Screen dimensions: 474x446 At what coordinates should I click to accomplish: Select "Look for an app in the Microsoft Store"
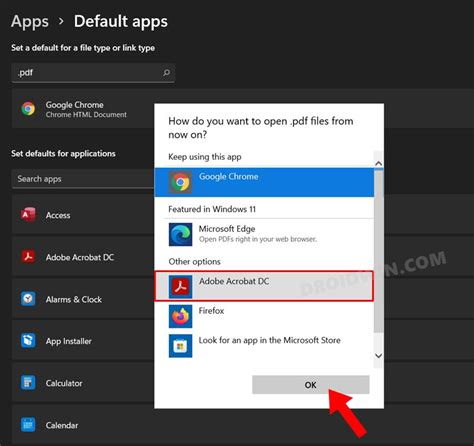264,346
